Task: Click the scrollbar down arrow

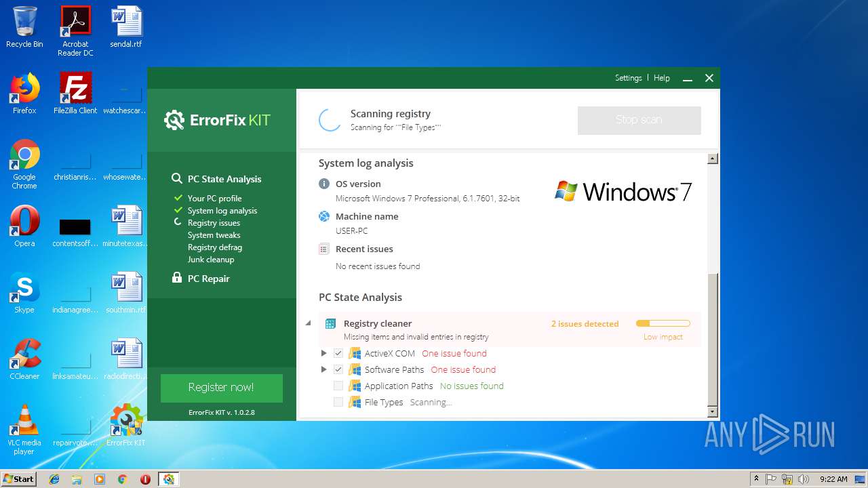Action: pyautogui.click(x=712, y=411)
